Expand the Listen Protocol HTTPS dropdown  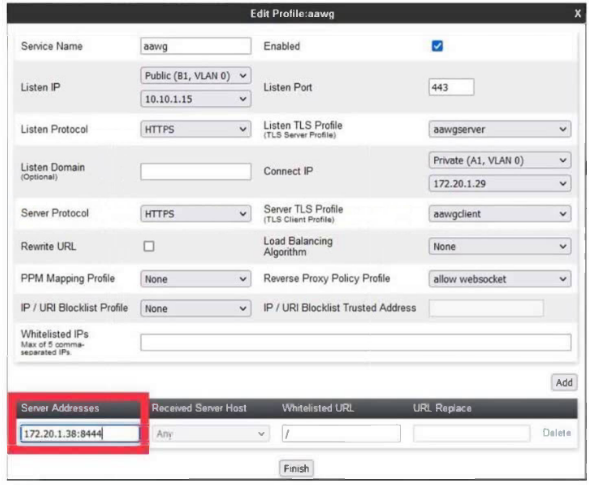pos(196,130)
